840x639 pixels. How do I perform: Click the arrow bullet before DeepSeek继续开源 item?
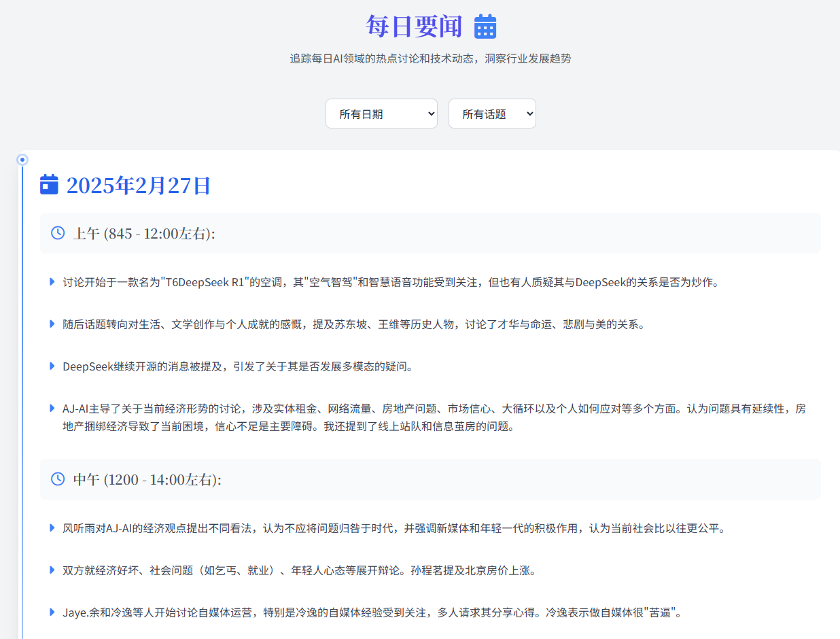point(52,366)
